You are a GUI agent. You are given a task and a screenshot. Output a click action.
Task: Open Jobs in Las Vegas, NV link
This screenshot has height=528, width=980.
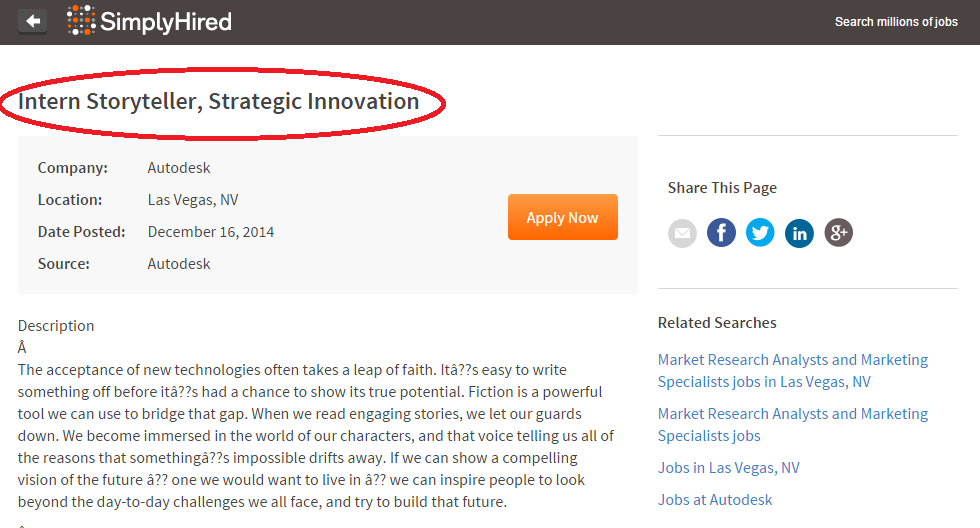coord(728,467)
